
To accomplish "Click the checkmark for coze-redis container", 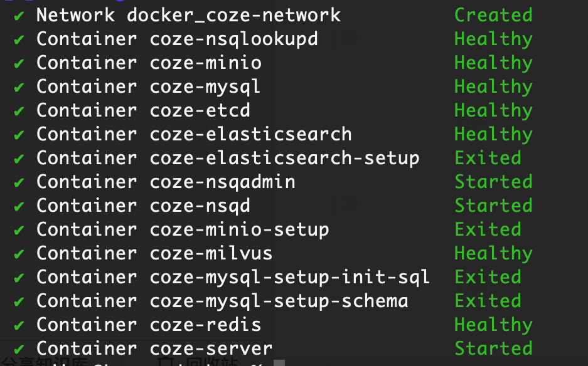I will tap(19, 325).
